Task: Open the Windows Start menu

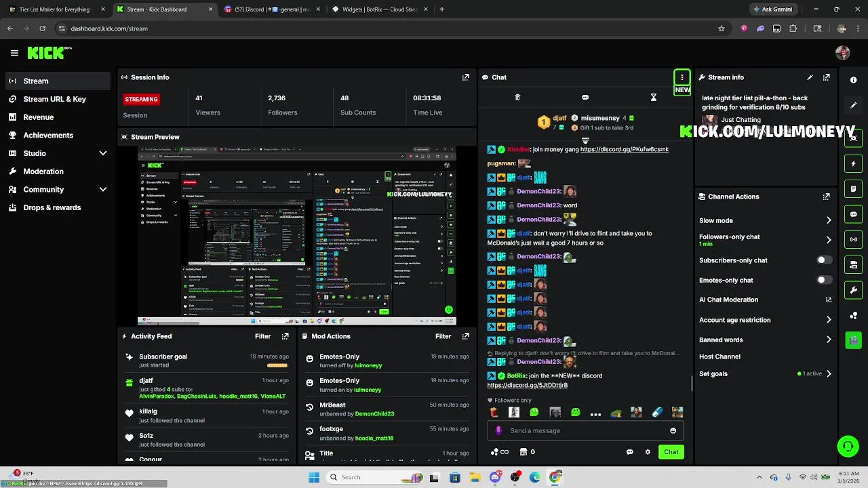Action: 314,477
